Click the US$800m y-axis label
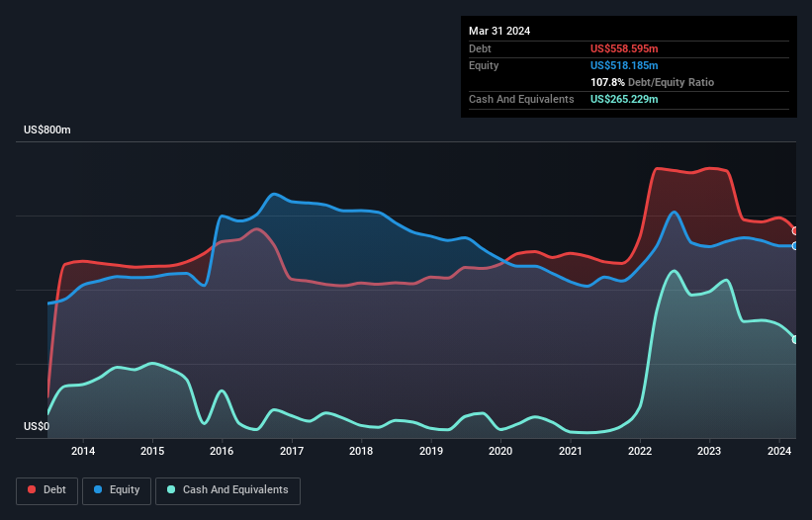This screenshot has width=812, height=520. tap(47, 130)
